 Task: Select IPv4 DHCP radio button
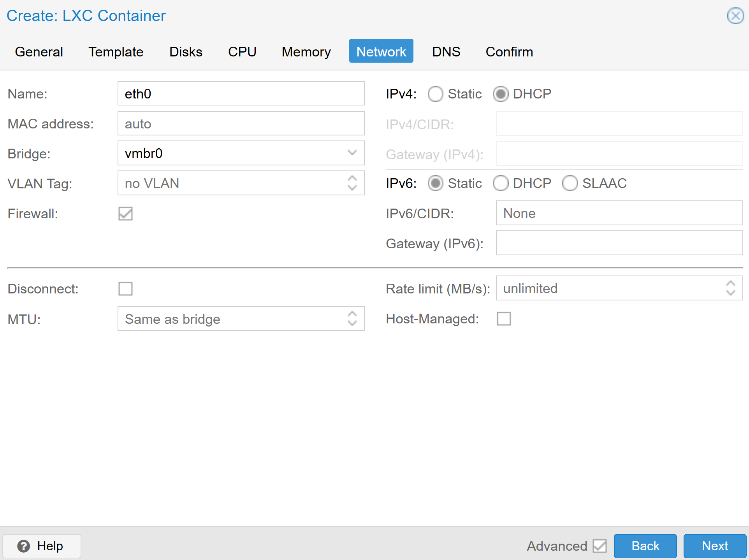point(501,94)
